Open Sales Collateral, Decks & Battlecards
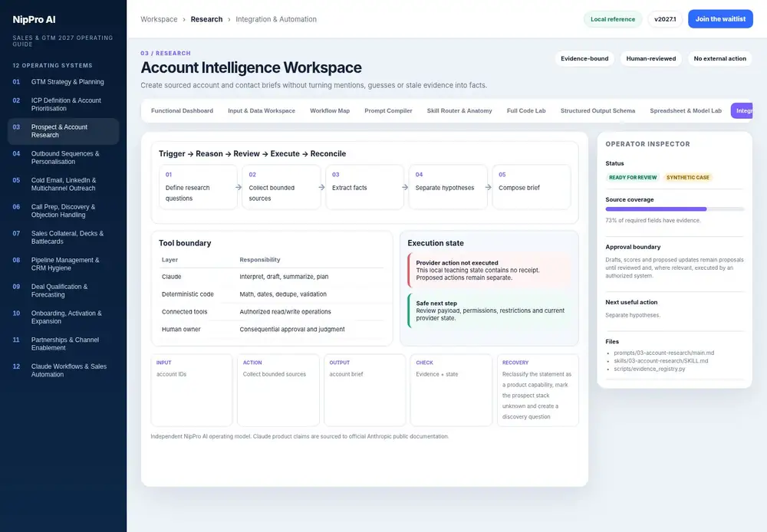 [63, 237]
